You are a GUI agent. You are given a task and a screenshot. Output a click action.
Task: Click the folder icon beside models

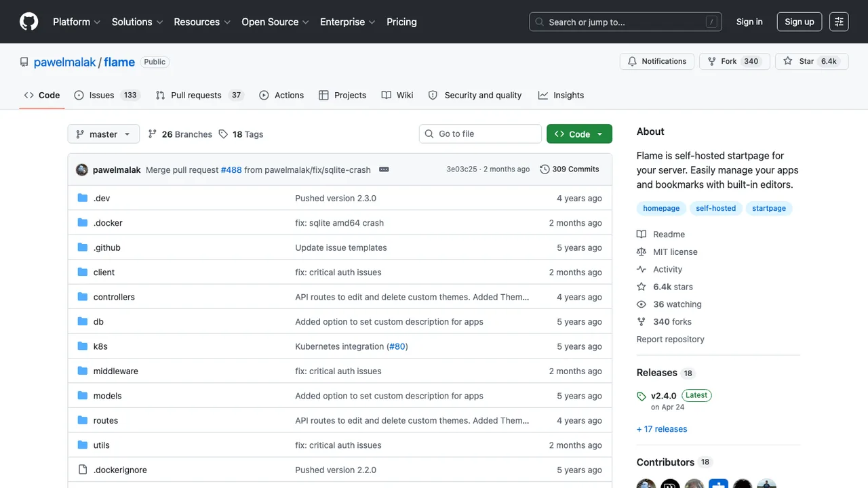pos(83,396)
